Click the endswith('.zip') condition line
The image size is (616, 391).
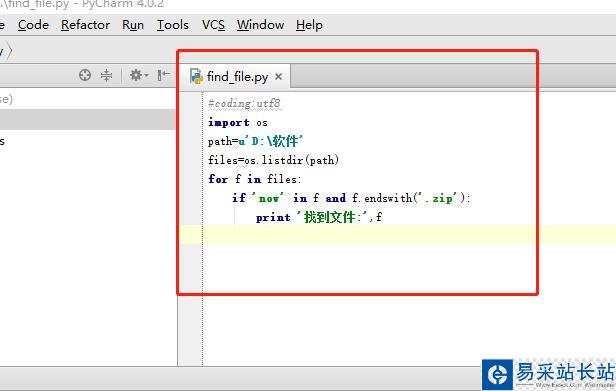click(x=351, y=198)
